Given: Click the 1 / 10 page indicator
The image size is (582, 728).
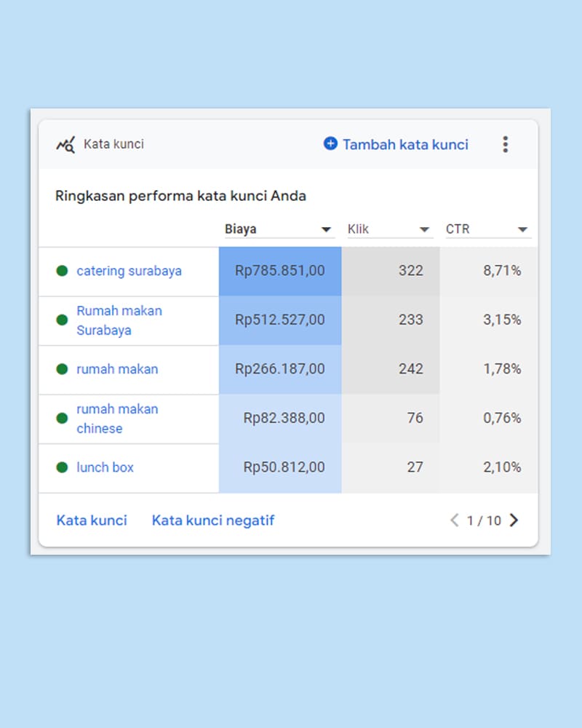Looking at the screenshot, I should [484, 521].
